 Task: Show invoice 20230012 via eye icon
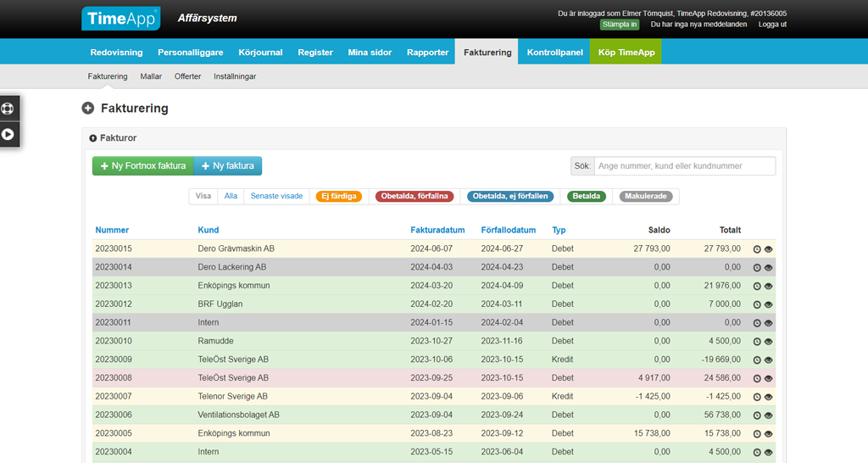click(769, 305)
